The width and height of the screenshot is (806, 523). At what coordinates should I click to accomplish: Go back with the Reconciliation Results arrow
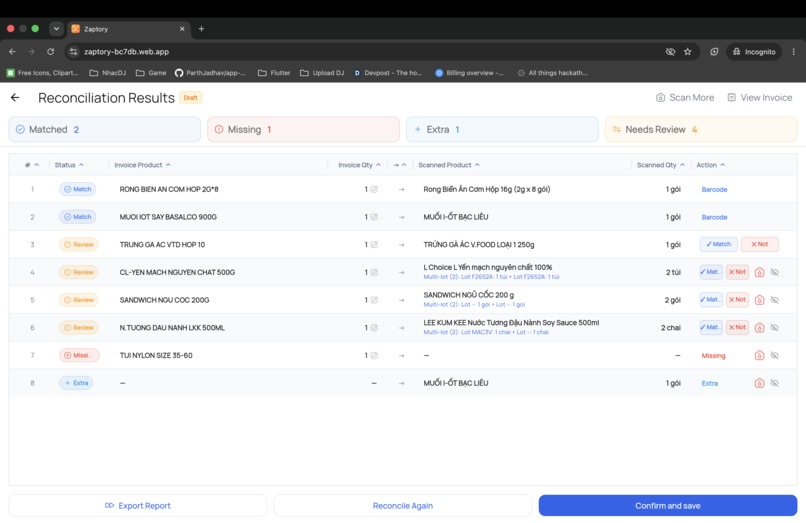pos(15,98)
